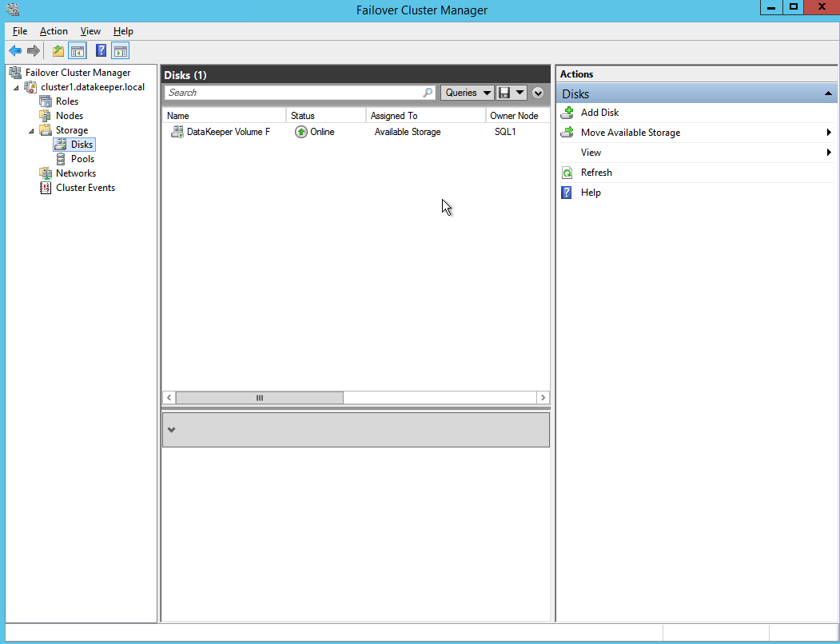Open the Queries dropdown
The image size is (840, 644).
click(x=467, y=93)
